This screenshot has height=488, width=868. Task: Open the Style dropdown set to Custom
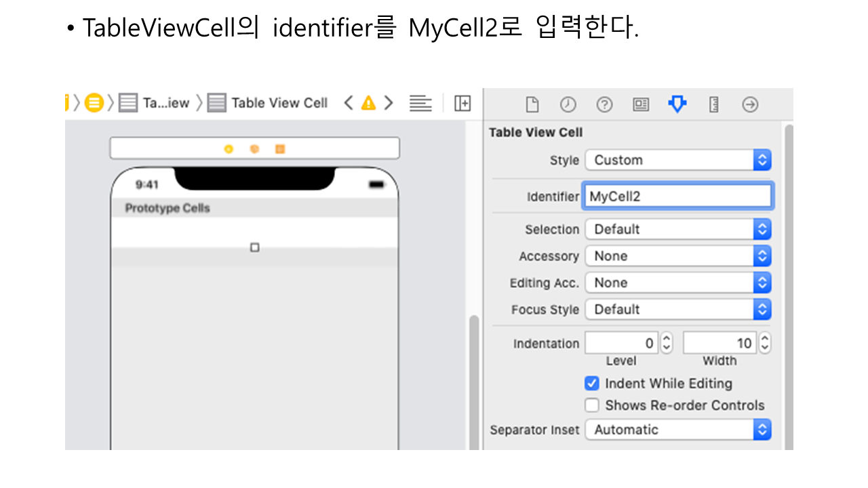point(678,160)
